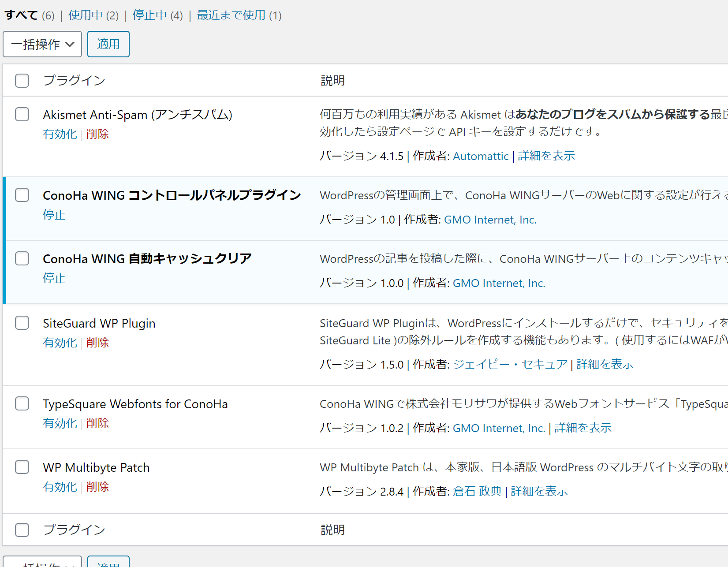Deactivate ConoHa WING 自動キャッシュクリア via 停止
This screenshot has height=567, width=728.
[x=54, y=278]
